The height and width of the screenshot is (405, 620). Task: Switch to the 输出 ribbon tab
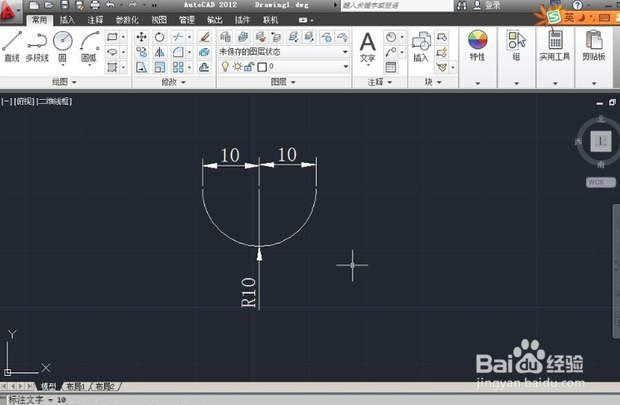coord(215,20)
